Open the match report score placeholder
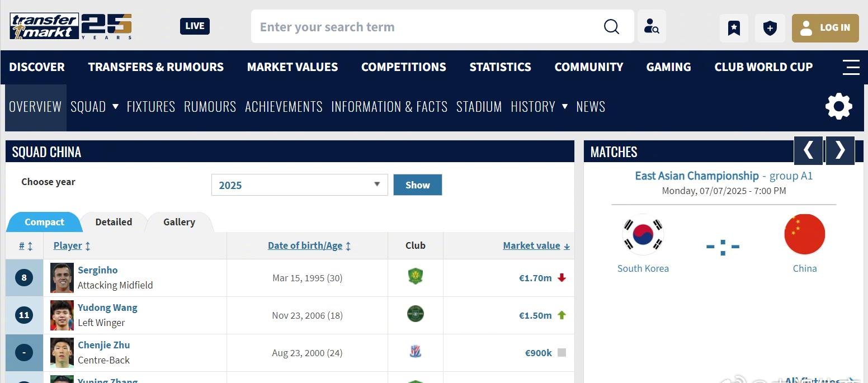Screen dimensions: 868x383 [x=723, y=247]
